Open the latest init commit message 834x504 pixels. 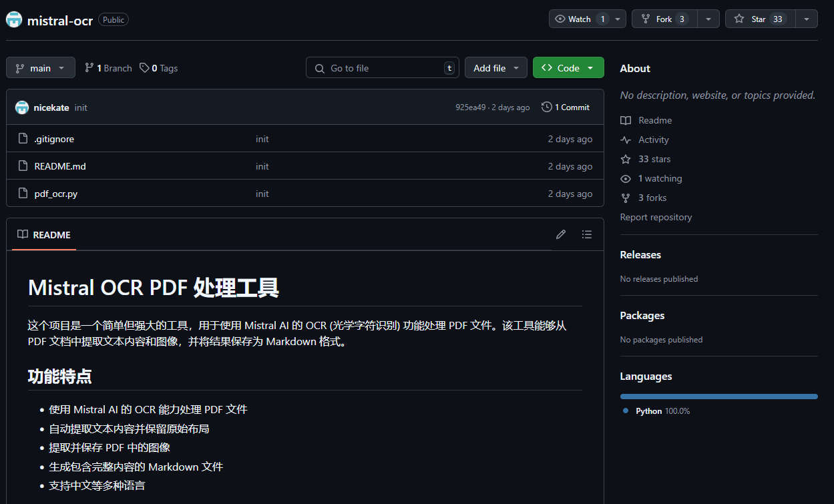pyautogui.click(x=81, y=107)
